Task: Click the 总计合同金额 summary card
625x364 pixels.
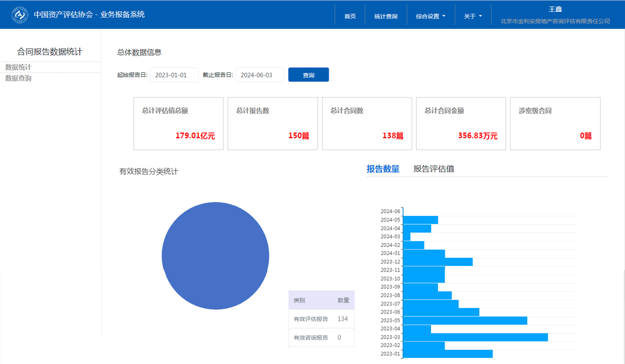Action: pyautogui.click(x=461, y=124)
